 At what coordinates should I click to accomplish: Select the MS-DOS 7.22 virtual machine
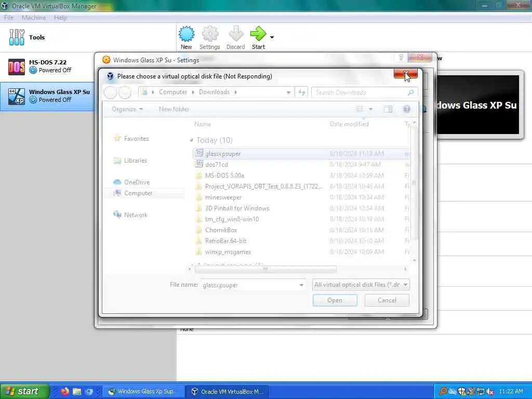click(47, 66)
